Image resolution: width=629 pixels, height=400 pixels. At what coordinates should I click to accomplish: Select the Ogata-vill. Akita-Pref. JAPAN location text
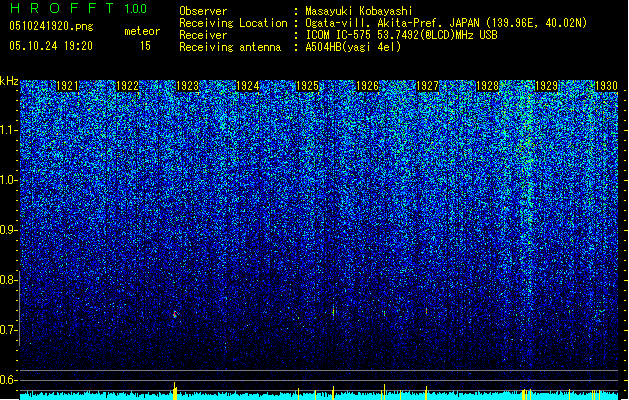[x=446, y=23]
